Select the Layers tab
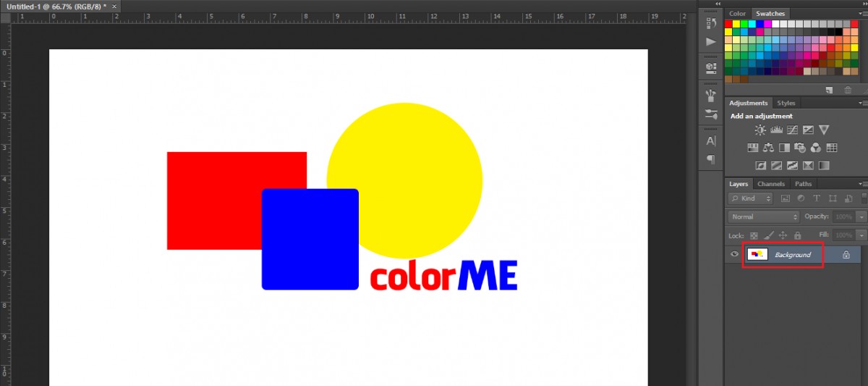This screenshot has width=868, height=386. (x=739, y=184)
